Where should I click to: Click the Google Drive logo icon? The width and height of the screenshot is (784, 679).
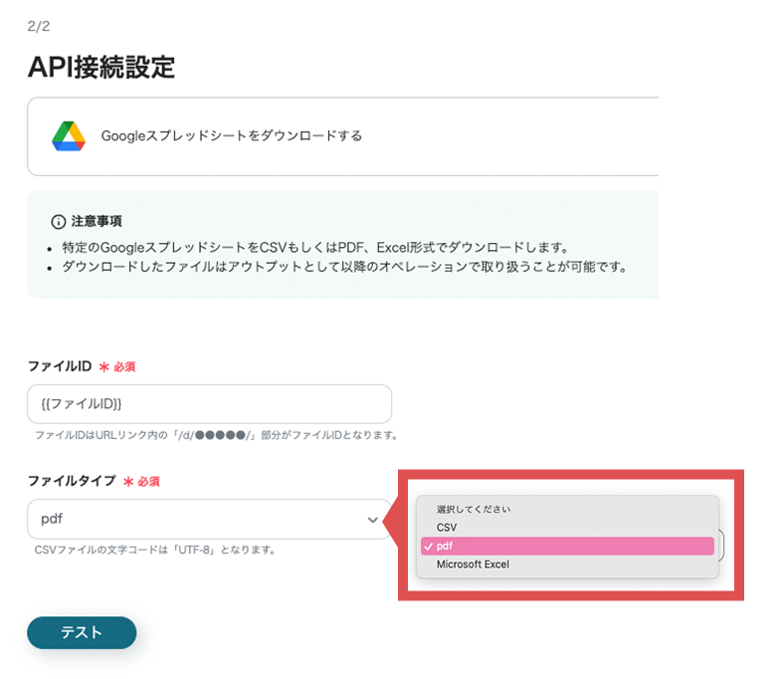coord(69,135)
